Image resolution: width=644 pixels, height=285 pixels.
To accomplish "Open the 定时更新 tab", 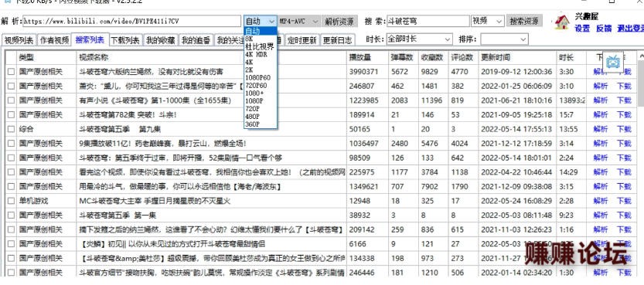I will pyautogui.click(x=302, y=40).
